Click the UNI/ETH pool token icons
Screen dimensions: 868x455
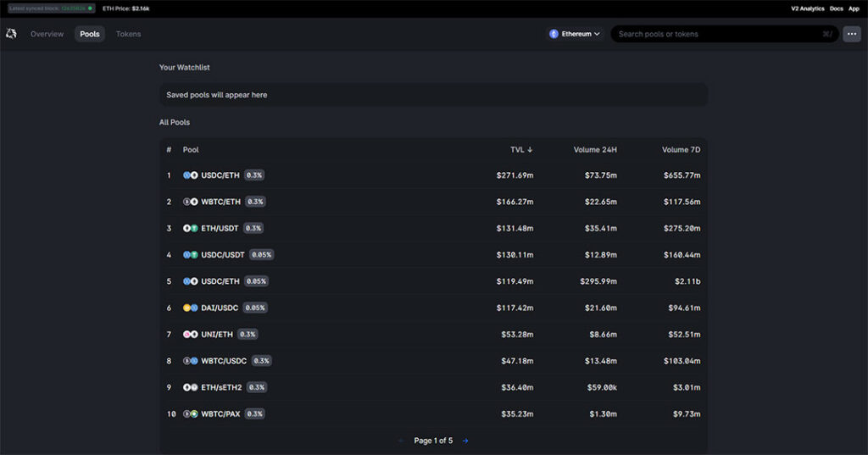point(191,335)
